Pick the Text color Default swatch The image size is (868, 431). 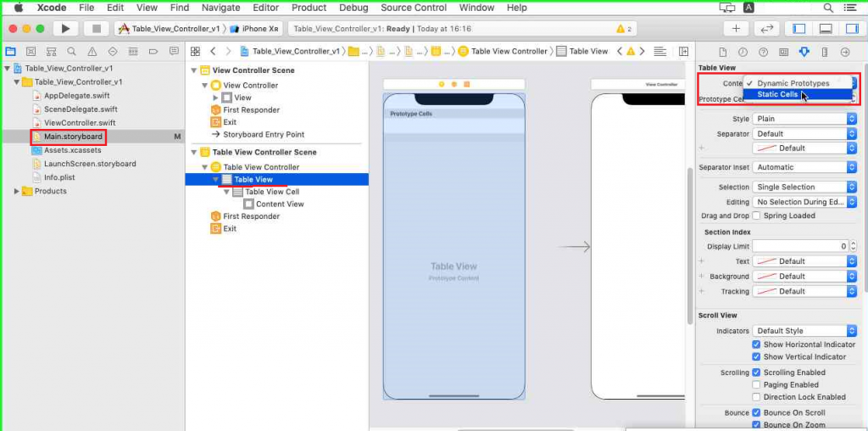(x=804, y=261)
